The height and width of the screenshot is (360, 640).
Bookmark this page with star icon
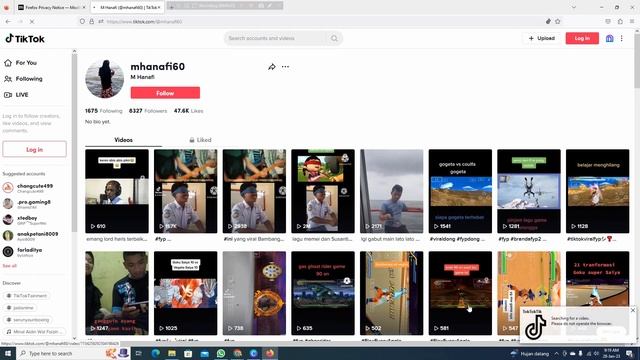click(x=558, y=21)
